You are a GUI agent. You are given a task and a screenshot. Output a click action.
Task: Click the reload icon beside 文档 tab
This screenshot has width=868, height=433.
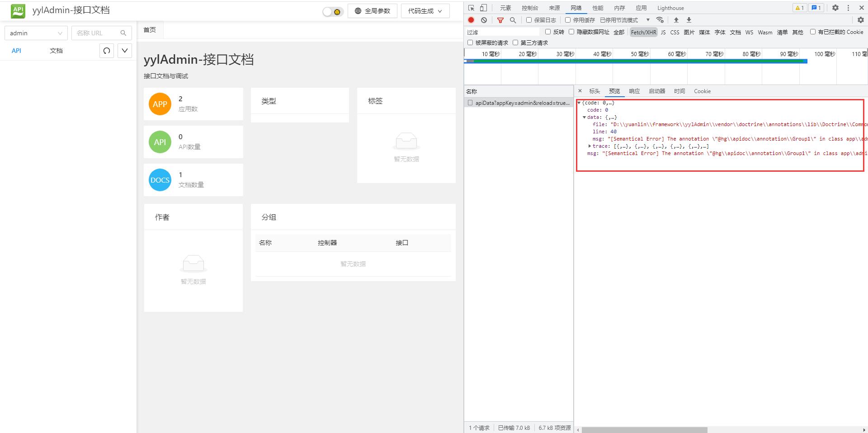pyautogui.click(x=107, y=51)
